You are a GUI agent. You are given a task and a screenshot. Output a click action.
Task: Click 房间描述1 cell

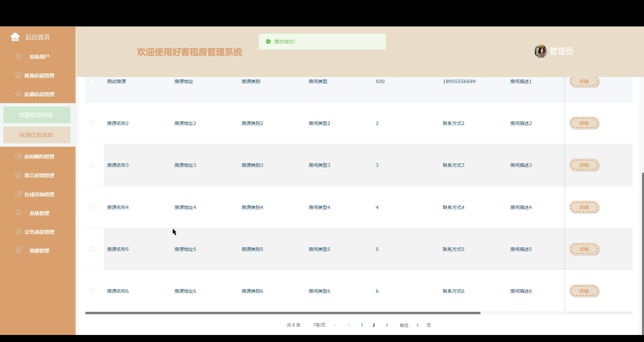coord(521,81)
